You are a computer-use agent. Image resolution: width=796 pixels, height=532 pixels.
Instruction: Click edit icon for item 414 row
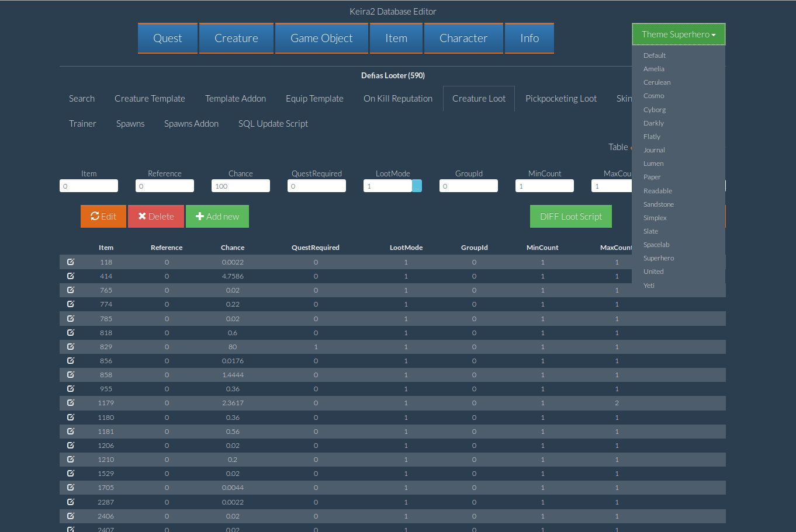coord(71,276)
